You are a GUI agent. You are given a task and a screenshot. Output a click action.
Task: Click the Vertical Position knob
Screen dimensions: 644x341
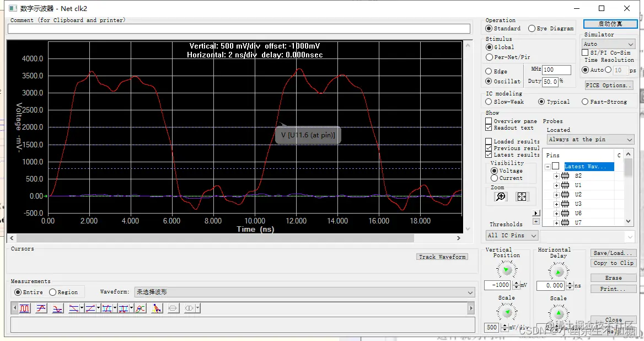[506, 270]
